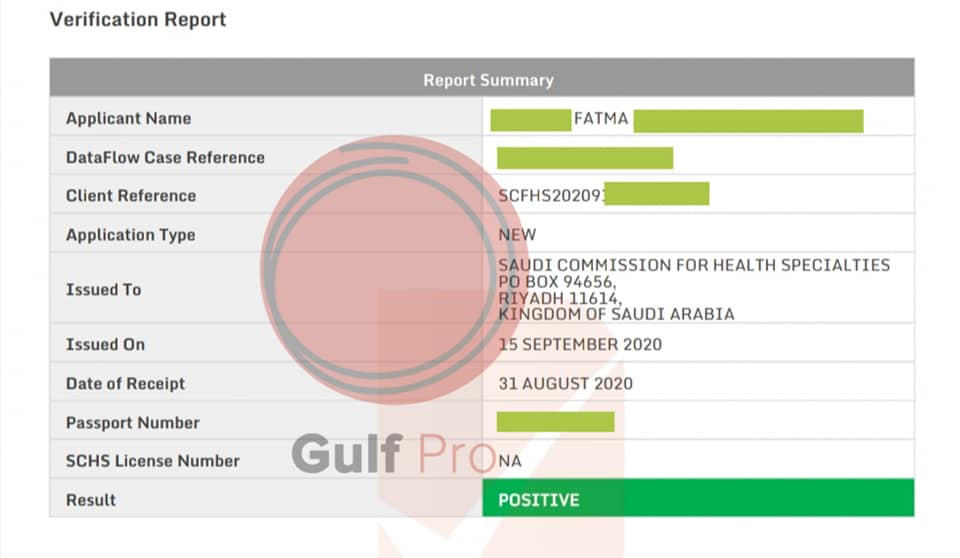This screenshot has width=960, height=558.
Task: Select the Passport Number label
Action: tap(133, 423)
